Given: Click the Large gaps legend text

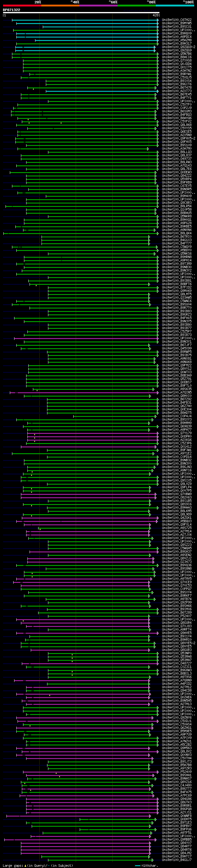Looking at the screenshot, I should tap(38, 866).
